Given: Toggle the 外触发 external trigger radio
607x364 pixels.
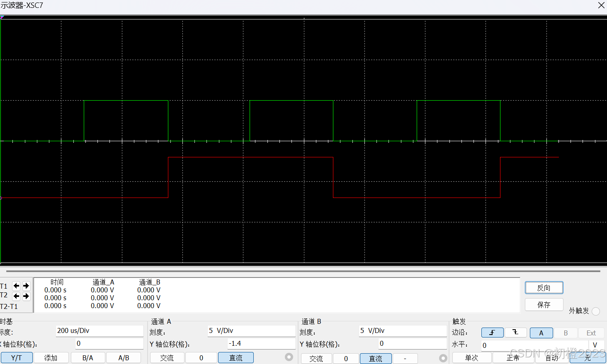Looking at the screenshot, I should 596,311.
